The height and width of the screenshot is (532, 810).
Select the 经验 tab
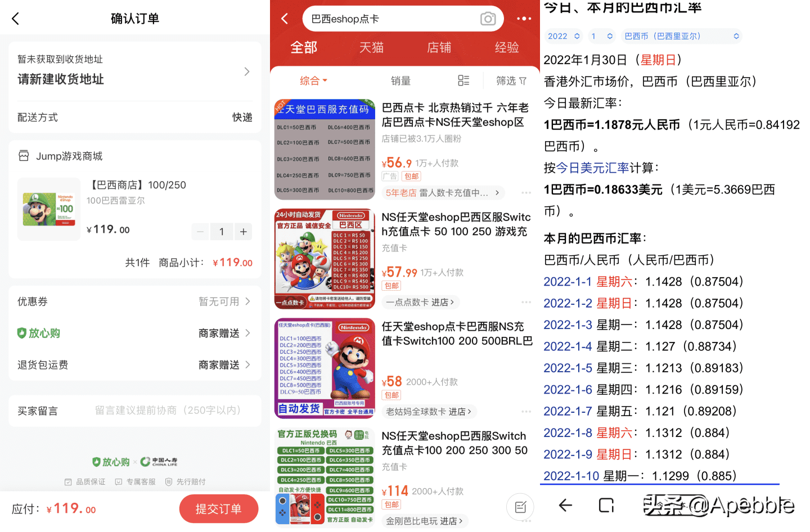(x=507, y=47)
